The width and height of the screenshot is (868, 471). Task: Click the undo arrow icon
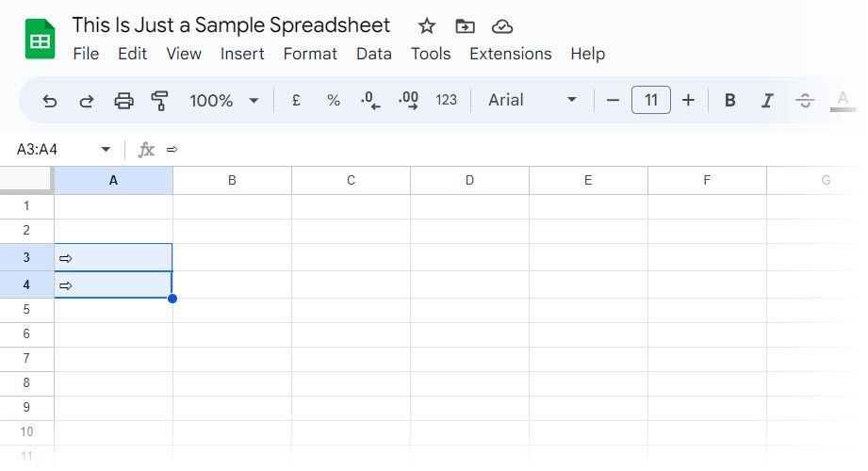[50, 101]
